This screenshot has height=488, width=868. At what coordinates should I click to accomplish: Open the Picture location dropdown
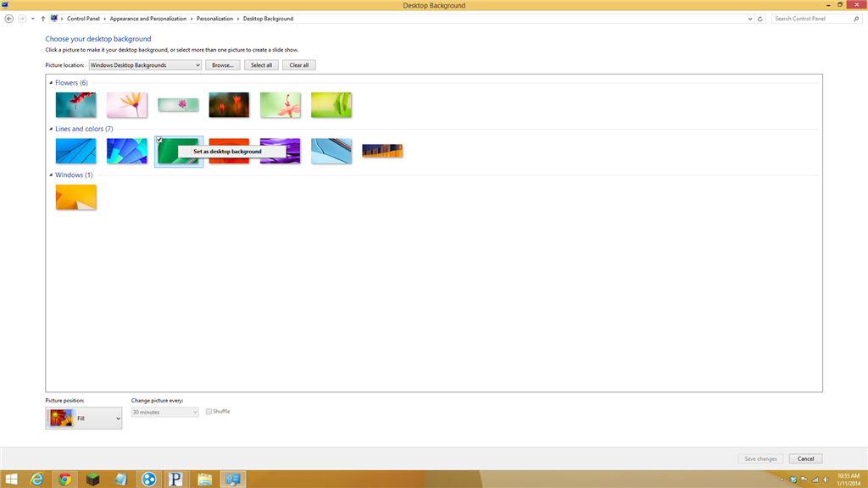click(x=144, y=64)
